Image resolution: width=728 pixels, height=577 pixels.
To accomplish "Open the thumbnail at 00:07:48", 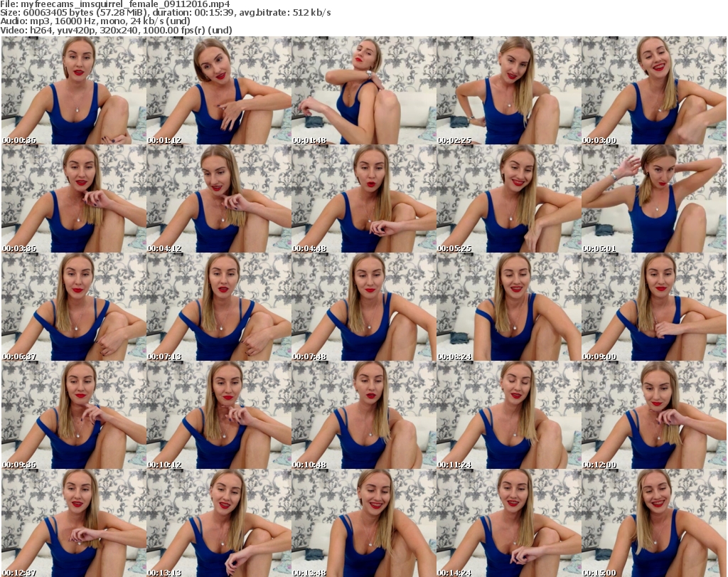I will point(363,307).
